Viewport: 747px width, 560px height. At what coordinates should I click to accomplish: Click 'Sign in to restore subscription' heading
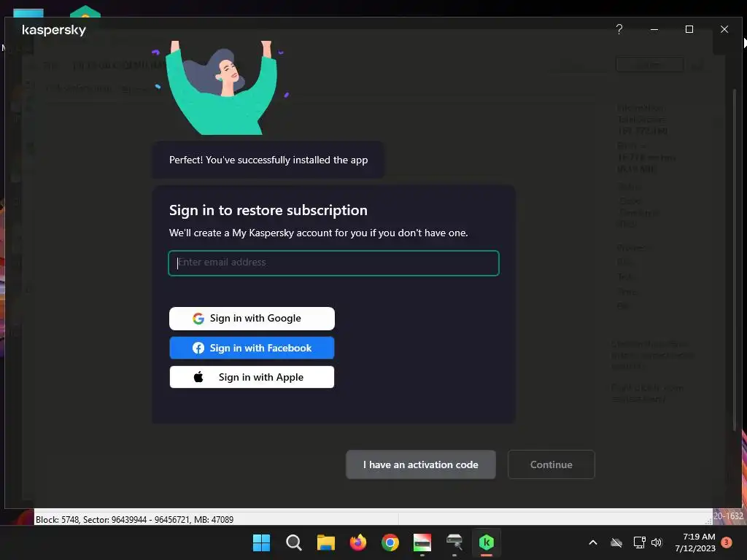click(x=268, y=210)
